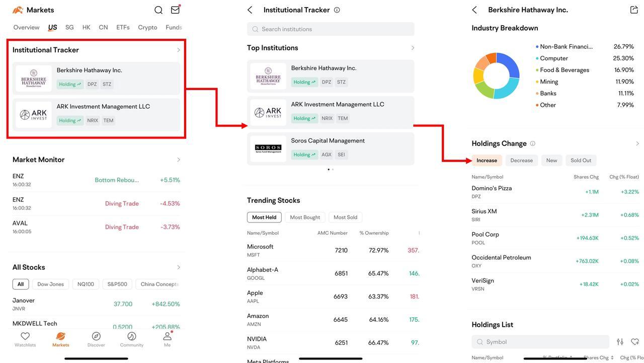
Task: Tap the info icon next to Holdings Change
Action: pyautogui.click(x=533, y=143)
